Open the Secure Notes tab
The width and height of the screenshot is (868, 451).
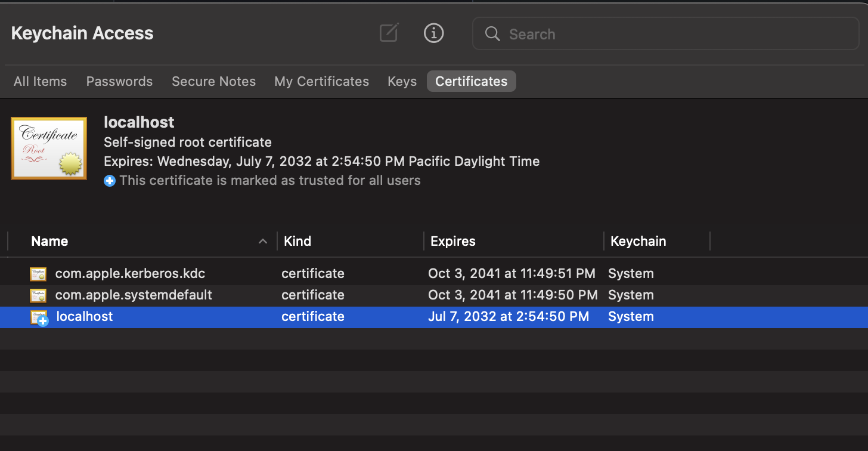tap(213, 82)
